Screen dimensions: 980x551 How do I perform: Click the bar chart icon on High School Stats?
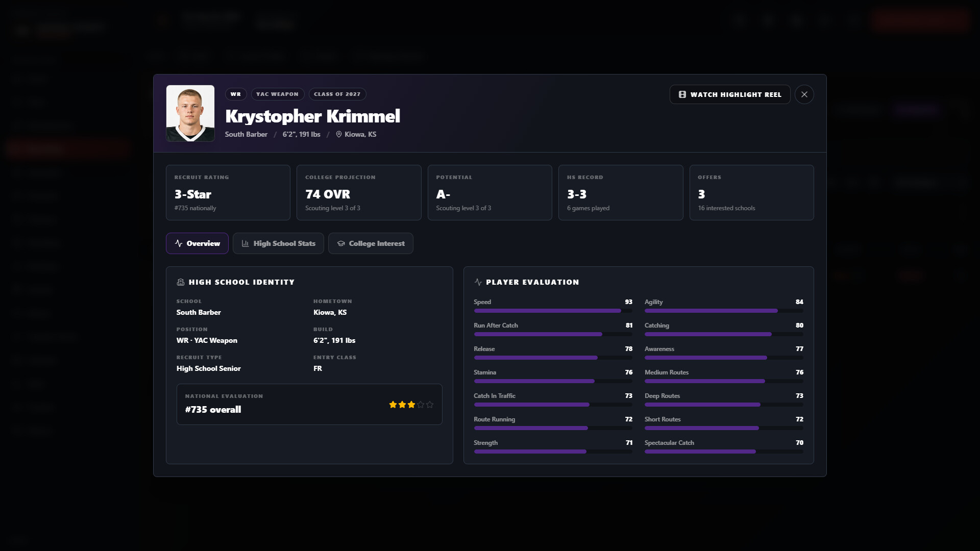click(245, 243)
